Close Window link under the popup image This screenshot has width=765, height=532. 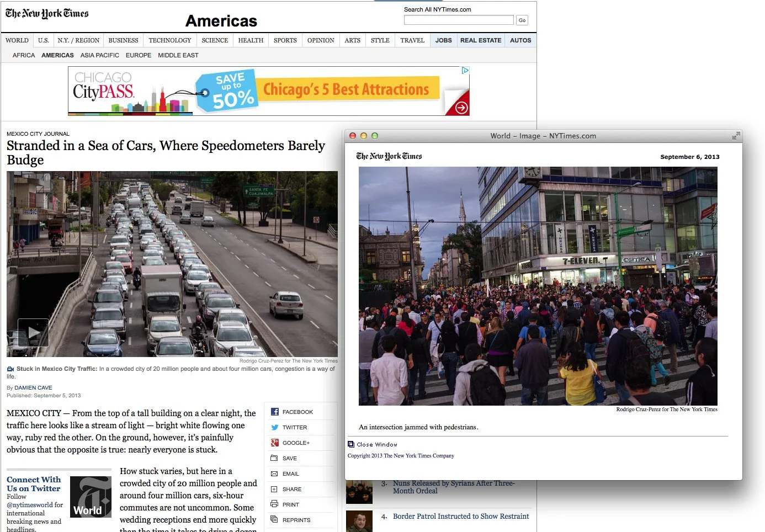377,444
